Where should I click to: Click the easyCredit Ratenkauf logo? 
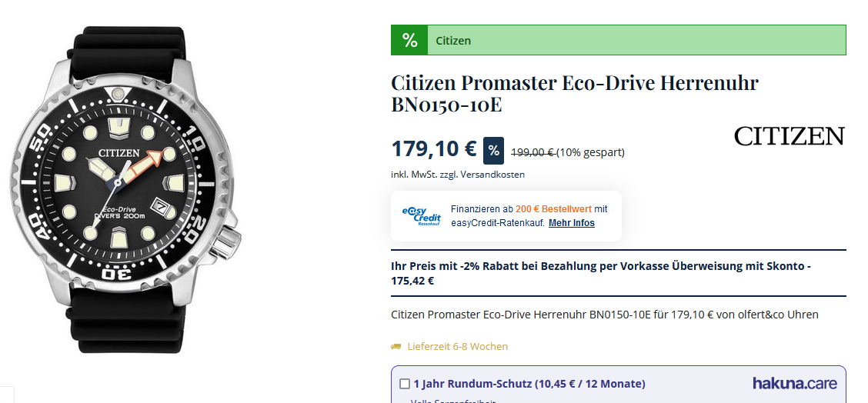tap(421, 215)
